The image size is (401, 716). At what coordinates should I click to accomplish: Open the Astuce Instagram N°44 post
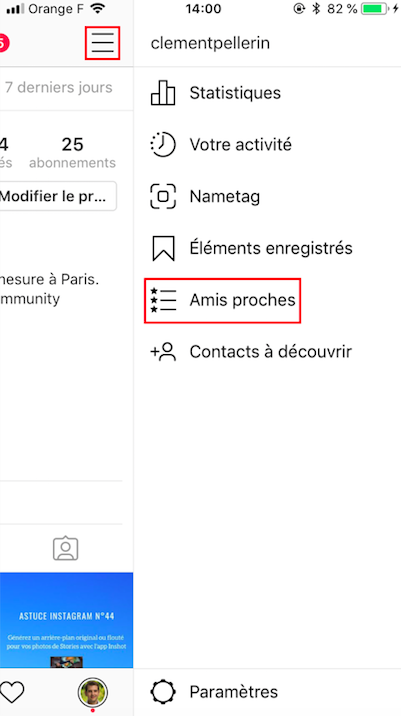67,621
